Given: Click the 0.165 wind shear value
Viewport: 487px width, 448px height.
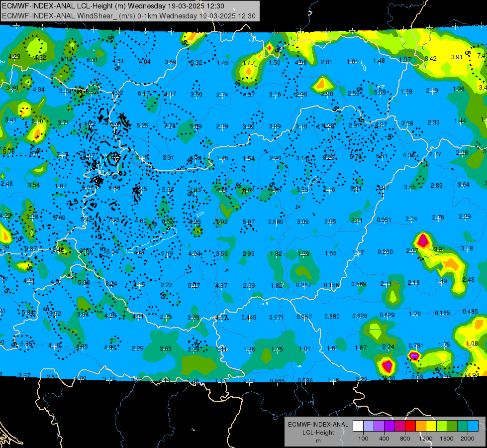Looking at the screenshot, I should [x=442, y=313].
